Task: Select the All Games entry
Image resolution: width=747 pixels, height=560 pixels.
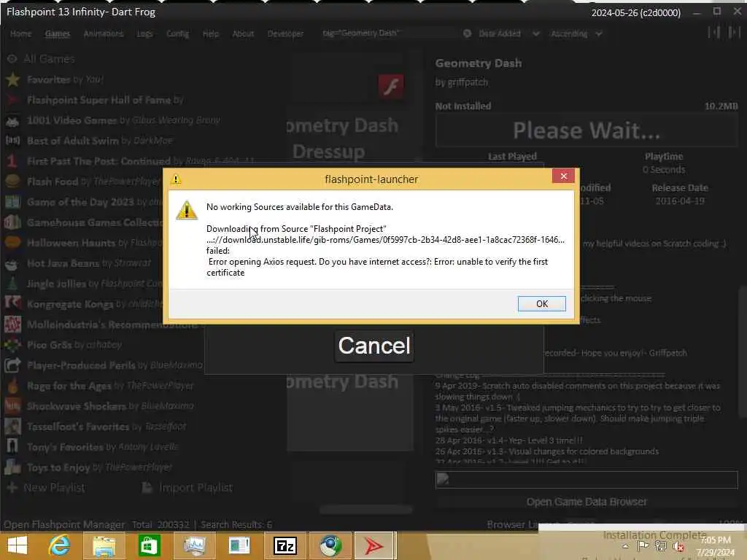Action: tap(49, 59)
